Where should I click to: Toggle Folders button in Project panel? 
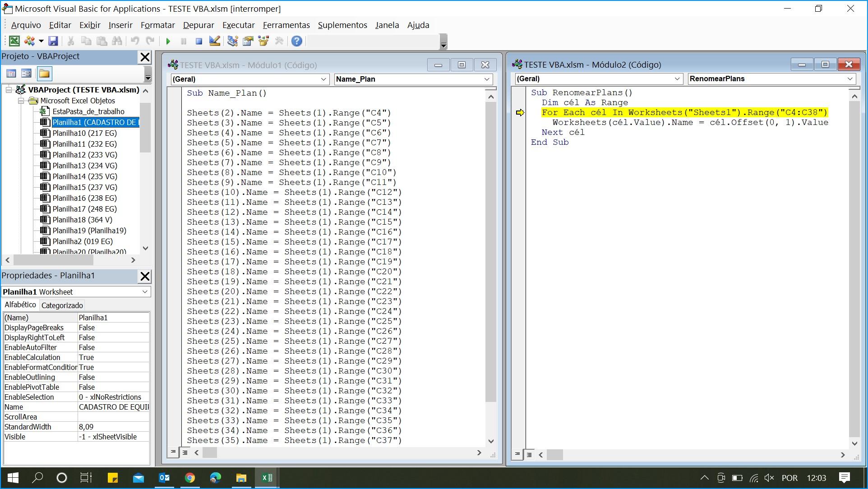coord(44,74)
